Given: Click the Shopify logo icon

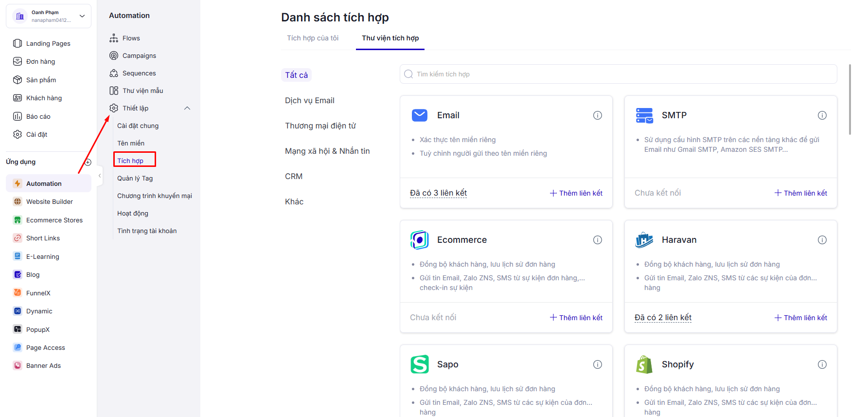Looking at the screenshot, I should [644, 364].
